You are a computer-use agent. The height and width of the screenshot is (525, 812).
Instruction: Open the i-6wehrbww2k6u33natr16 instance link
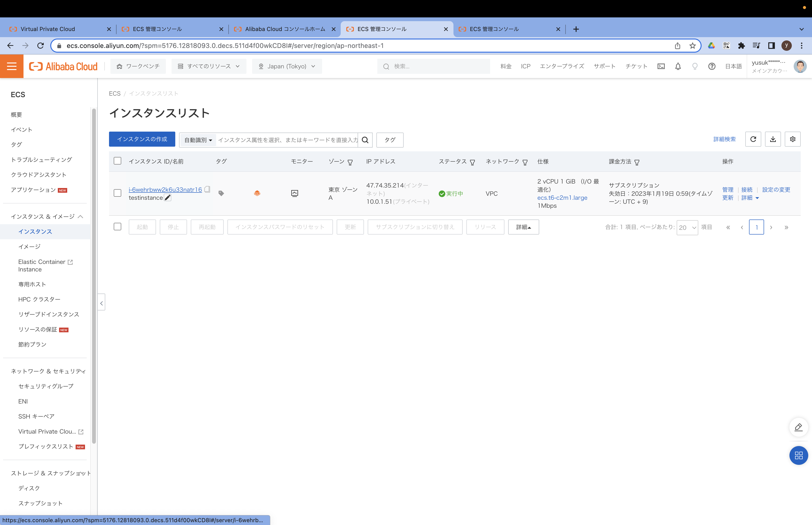coord(165,190)
